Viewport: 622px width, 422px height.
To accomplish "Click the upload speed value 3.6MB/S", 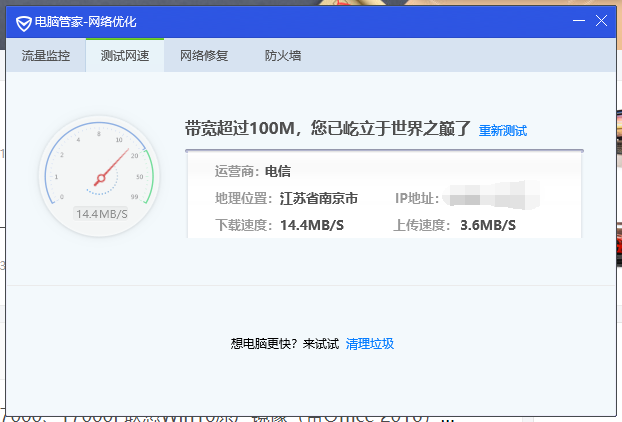I will click(488, 225).
